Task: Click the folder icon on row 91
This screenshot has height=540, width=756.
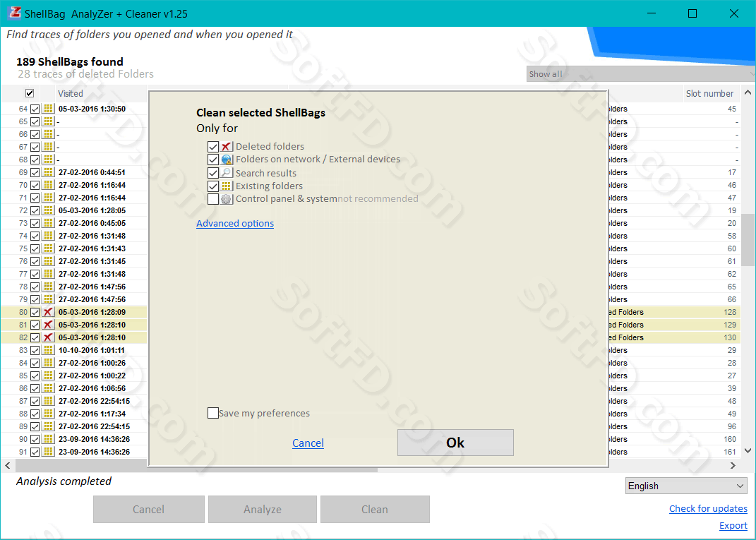Action: pos(48,452)
